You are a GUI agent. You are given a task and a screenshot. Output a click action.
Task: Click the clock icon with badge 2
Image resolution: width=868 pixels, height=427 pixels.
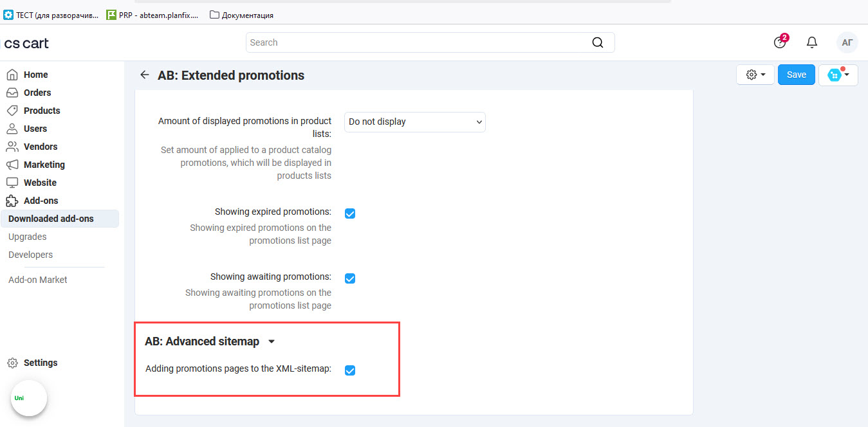tap(780, 42)
